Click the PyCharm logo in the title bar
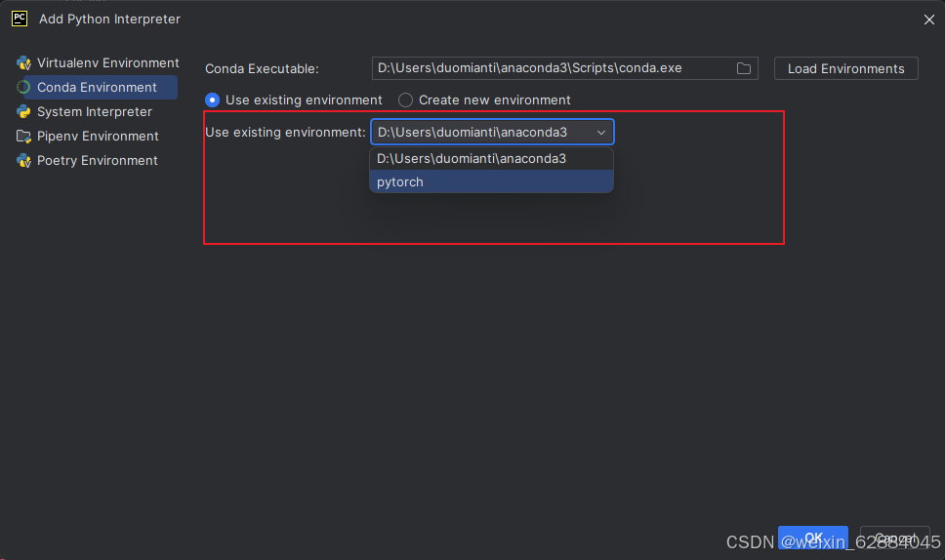 (20, 19)
